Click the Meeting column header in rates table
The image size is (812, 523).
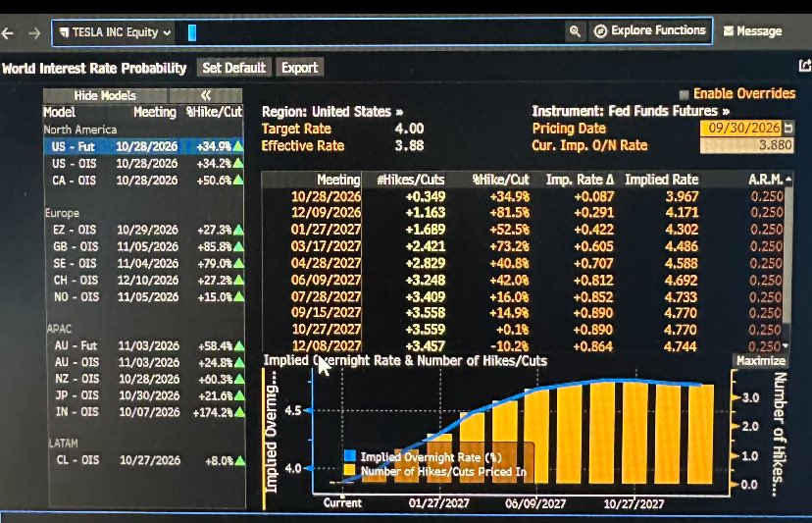(338, 180)
